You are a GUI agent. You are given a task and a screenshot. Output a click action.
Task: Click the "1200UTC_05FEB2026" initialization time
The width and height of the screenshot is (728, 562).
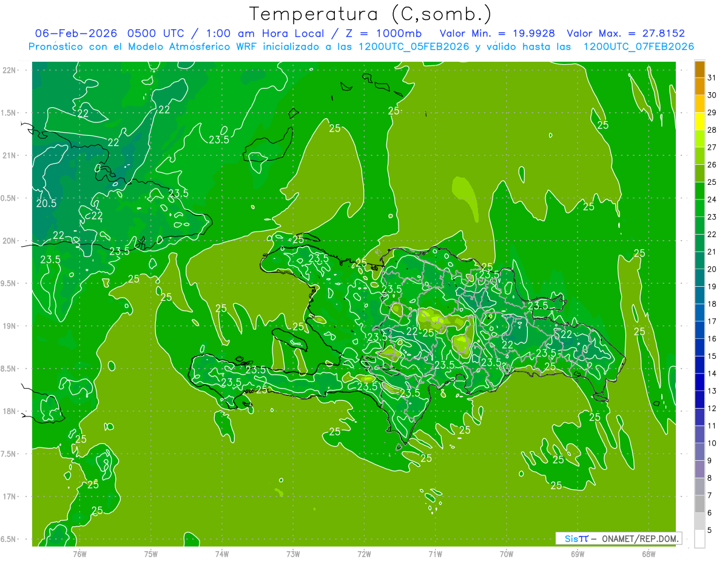pyautogui.click(x=414, y=47)
